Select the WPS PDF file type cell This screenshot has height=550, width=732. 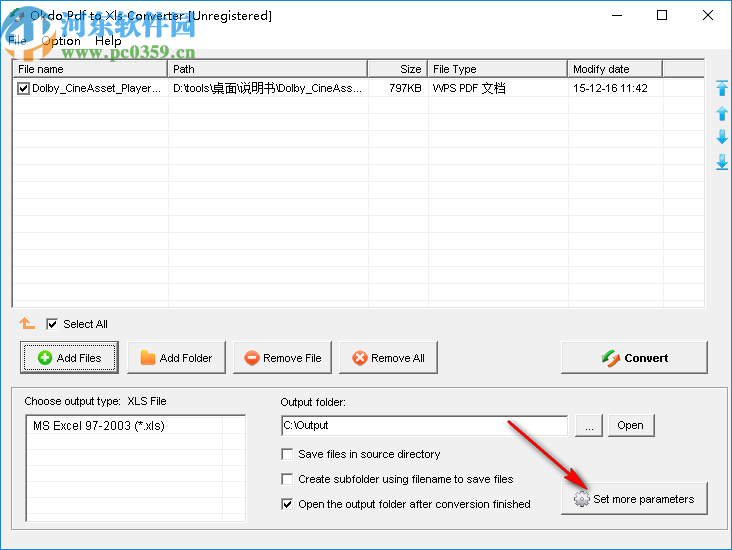(x=469, y=88)
